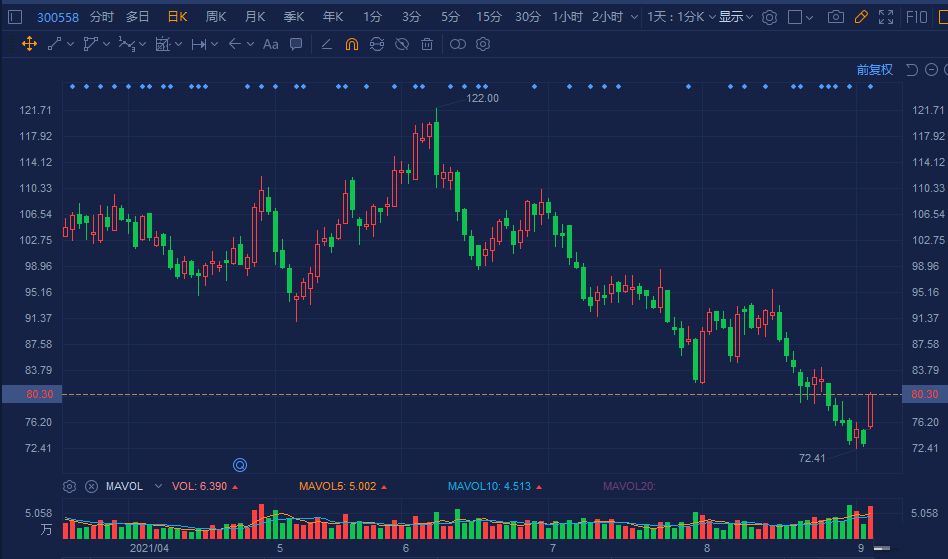The image size is (948, 559).
Task: Click the Aa text annotation tool
Action: (270, 44)
